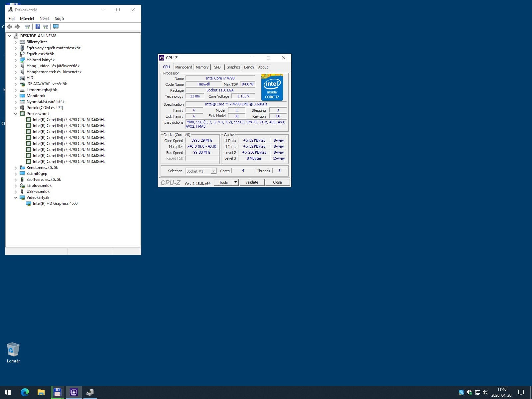Click the Forward arrow in Eszközkezelő toolbar
532x399 pixels.
pyautogui.click(x=17, y=27)
